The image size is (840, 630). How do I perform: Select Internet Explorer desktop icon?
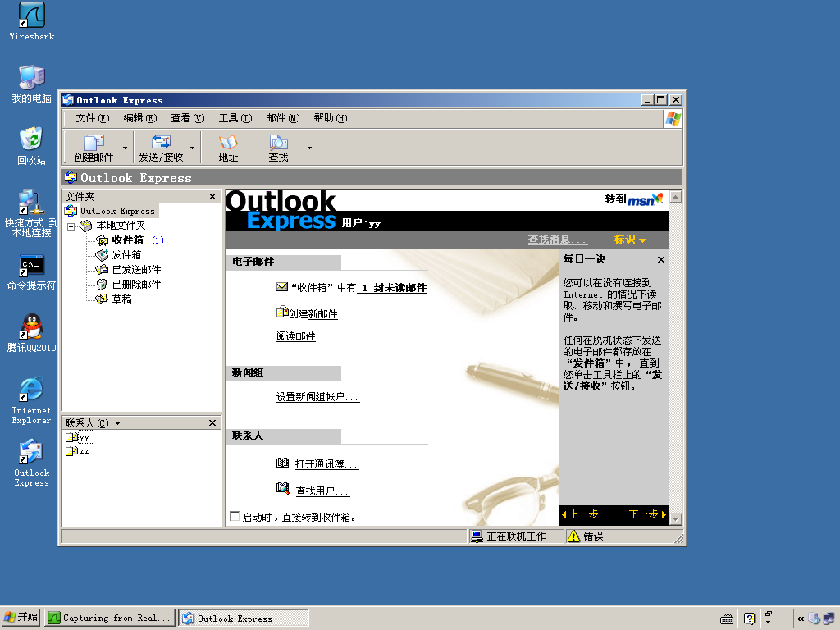click(32, 400)
